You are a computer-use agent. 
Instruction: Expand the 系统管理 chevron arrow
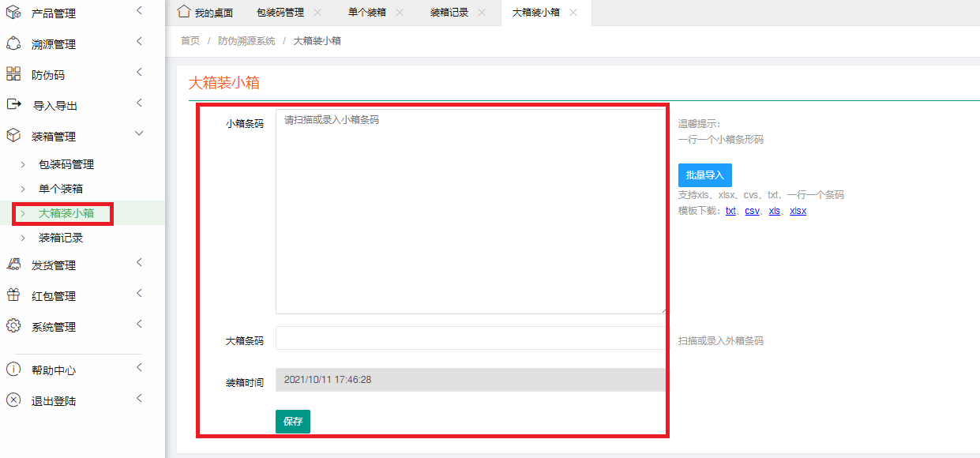[139, 325]
